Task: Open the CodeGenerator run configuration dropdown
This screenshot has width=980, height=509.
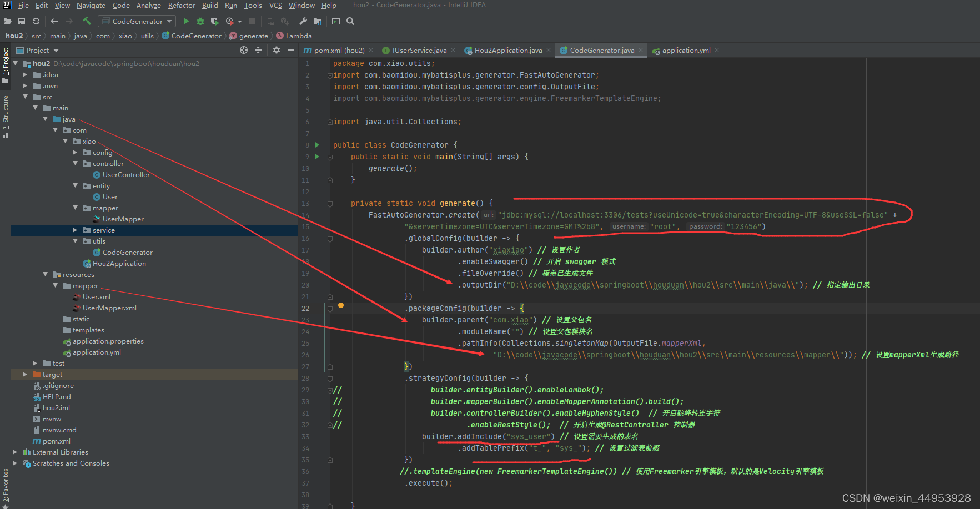Action: 137,21
